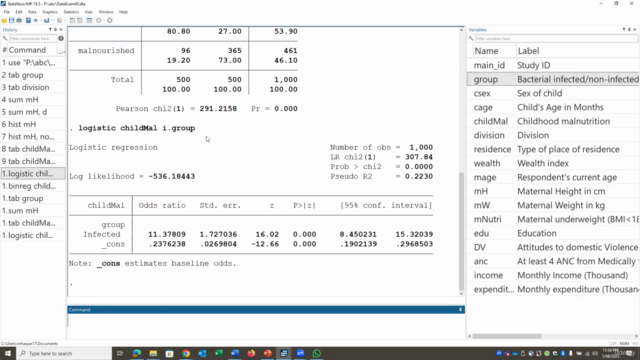
Task: Toggle the History panel pin icon
Action: click(56, 29)
